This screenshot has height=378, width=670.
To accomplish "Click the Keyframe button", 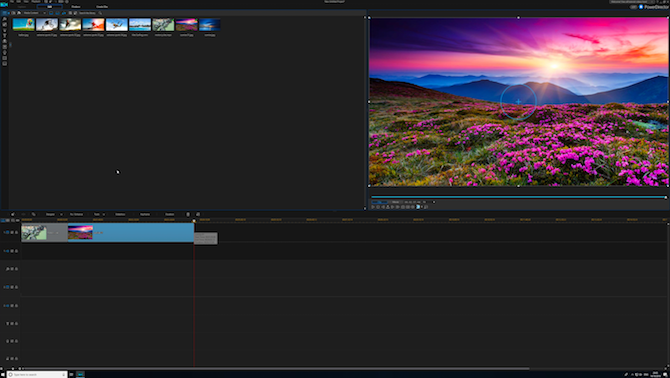I will point(145,214).
